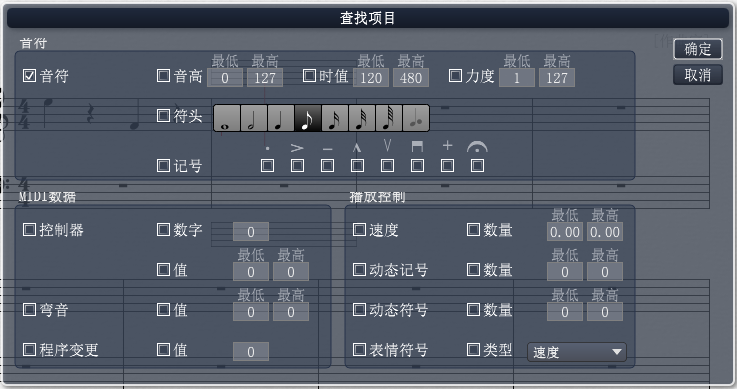Click the 控制器 值 minimum field
The image size is (737, 389).
pos(251,272)
